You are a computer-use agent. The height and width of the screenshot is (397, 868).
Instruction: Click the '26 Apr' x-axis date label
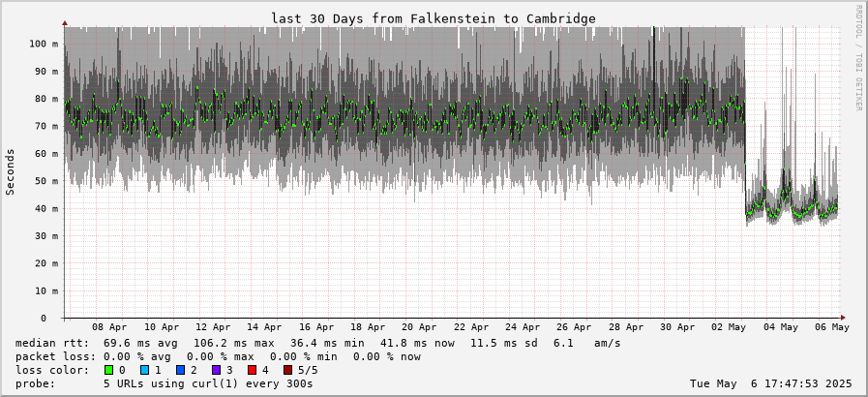[x=577, y=327]
